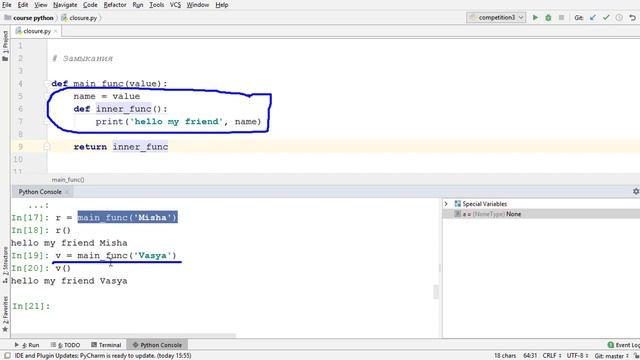Start debugging with the bug icon
Viewport: 640px width, 360px height.
pyautogui.click(x=548, y=18)
